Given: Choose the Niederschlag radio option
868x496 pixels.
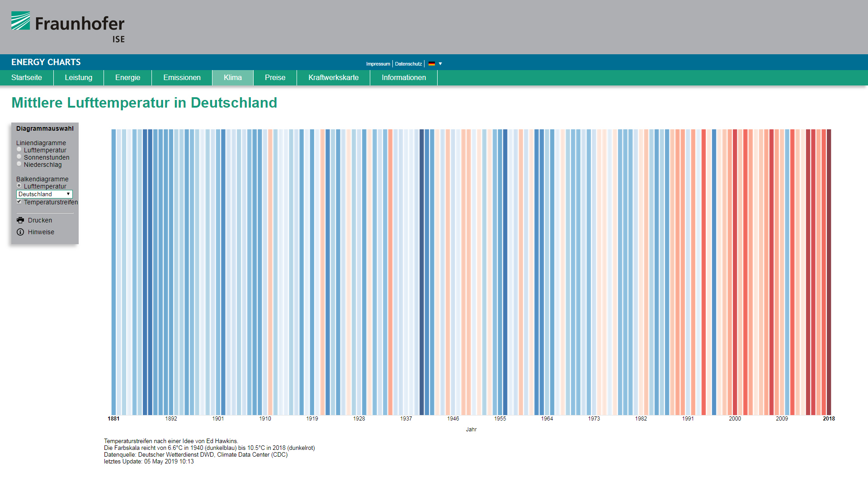Looking at the screenshot, I should pos(19,164).
